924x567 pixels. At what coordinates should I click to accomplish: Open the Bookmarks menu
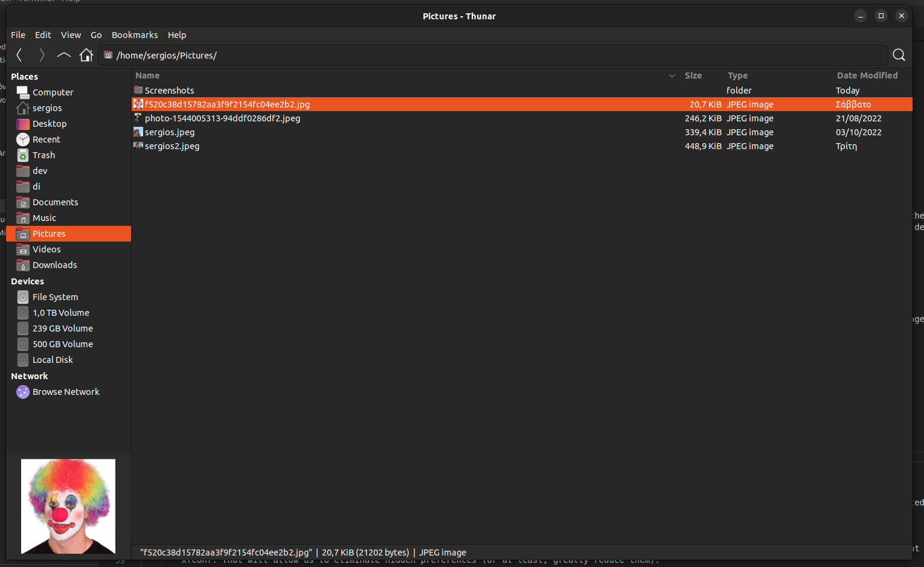point(135,35)
